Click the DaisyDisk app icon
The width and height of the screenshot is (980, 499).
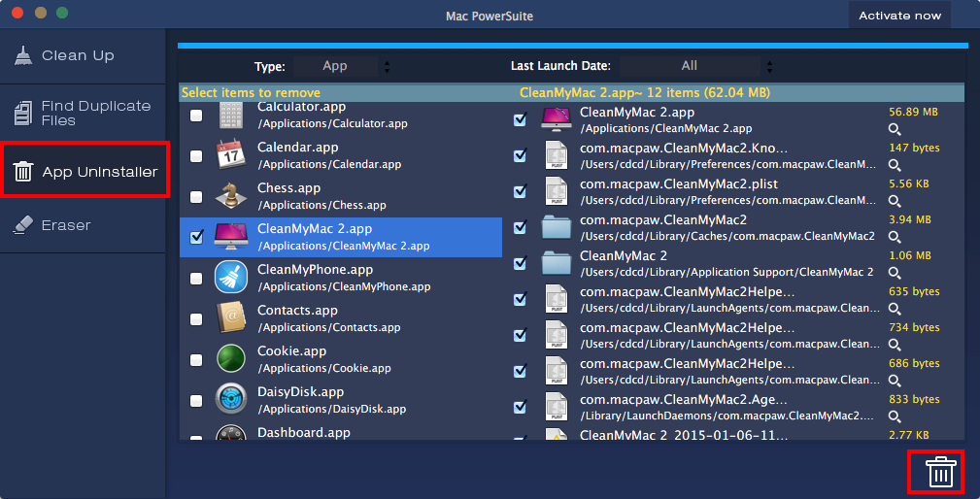pyautogui.click(x=230, y=399)
